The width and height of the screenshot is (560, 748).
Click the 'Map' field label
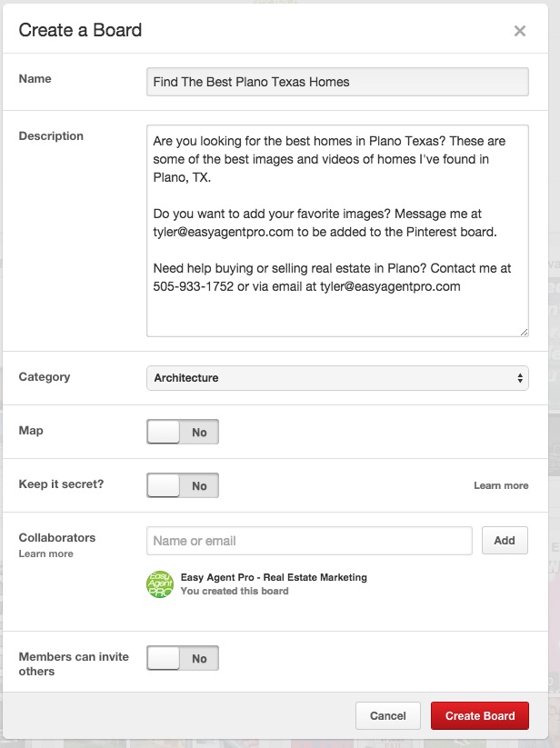(31, 430)
